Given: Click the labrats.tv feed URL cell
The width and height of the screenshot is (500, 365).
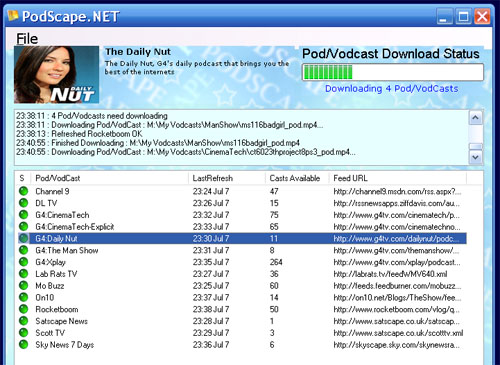Looking at the screenshot, I should pos(390,274).
